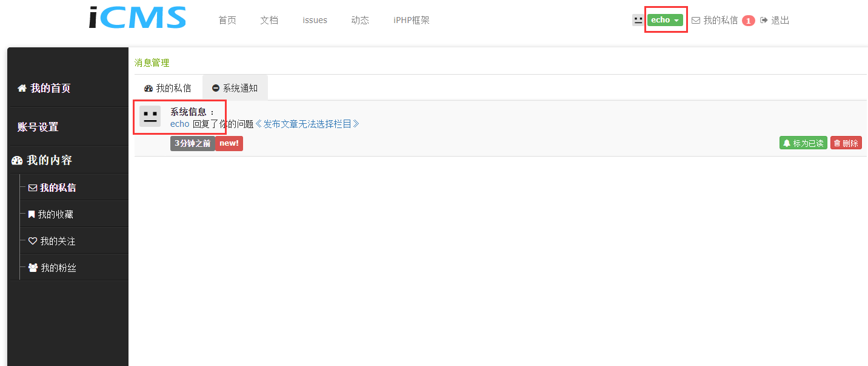The height and width of the screenshot is (366, 868).
Task: Click the trash icon on 删除 button
Action: [837, 143]
